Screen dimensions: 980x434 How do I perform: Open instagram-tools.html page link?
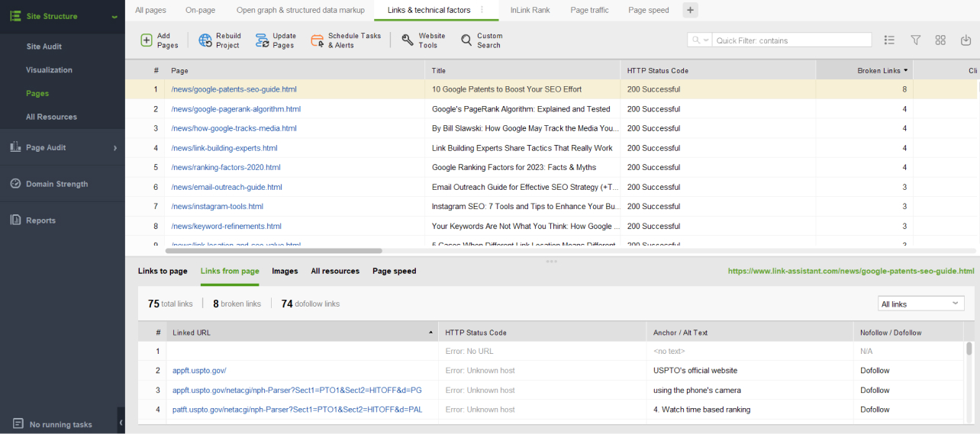pos(218,206)
